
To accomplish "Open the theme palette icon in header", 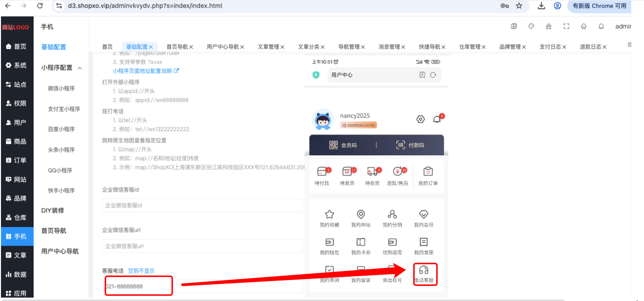I will (532, 26).
